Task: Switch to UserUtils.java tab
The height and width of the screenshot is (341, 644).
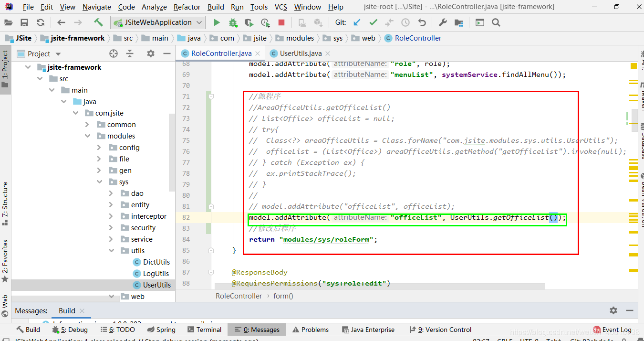Action: pos(301,53)
